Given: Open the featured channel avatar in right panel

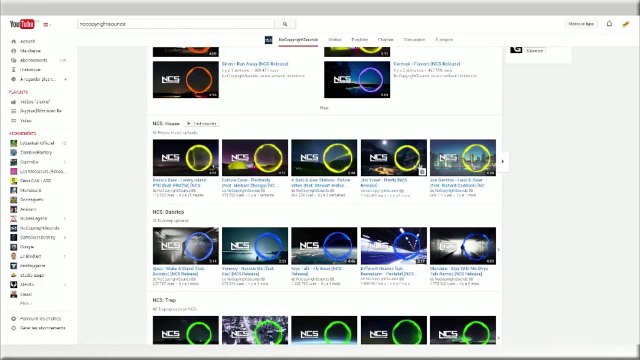Looking at the screenshot, I should tap(516, 50).
